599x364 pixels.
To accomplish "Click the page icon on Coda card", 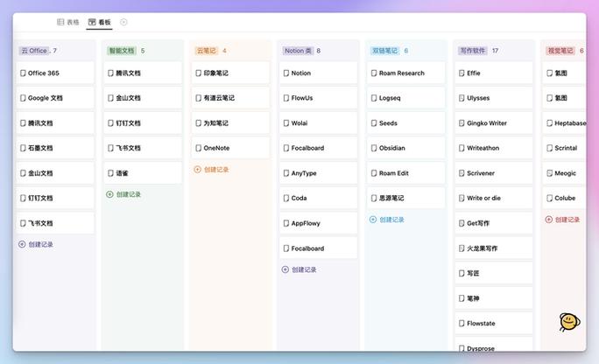I will (x=286, y=199).
